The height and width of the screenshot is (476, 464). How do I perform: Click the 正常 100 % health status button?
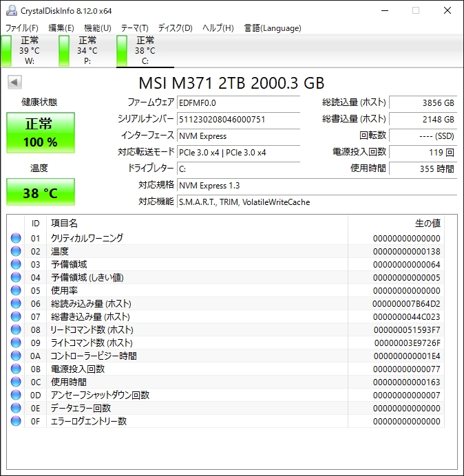41,133
